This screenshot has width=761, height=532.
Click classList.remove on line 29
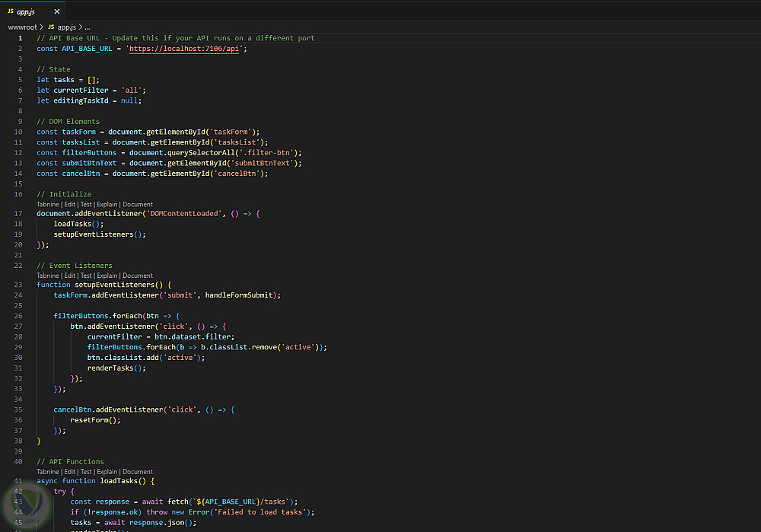(244, 348)
